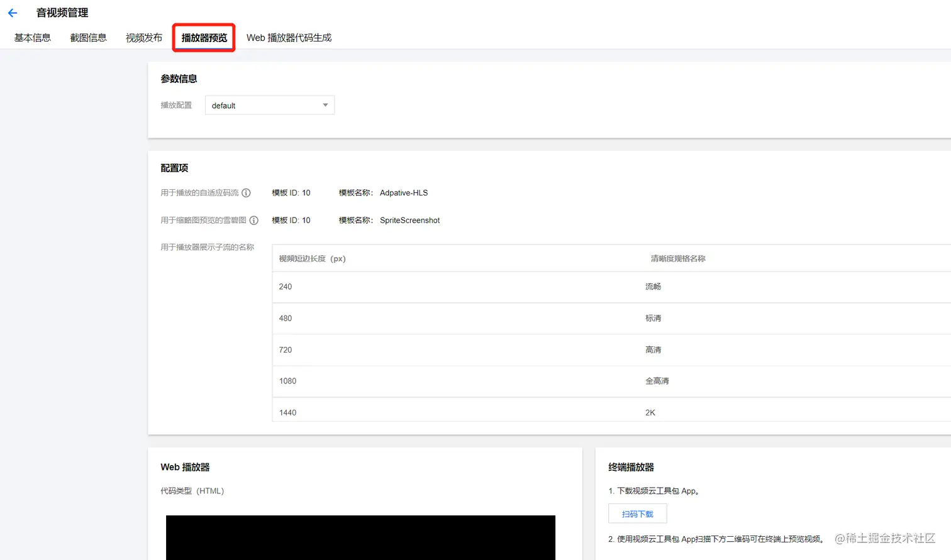Click the Web 播放器 section heading
This screenshot has width=951, height=560.
[x=185, y=467]
